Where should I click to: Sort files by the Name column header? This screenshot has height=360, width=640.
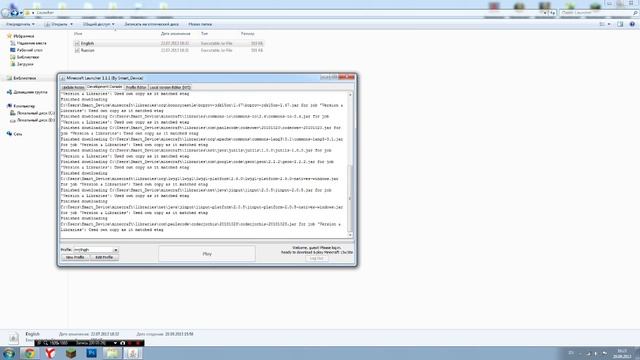[x=78, y=33]
